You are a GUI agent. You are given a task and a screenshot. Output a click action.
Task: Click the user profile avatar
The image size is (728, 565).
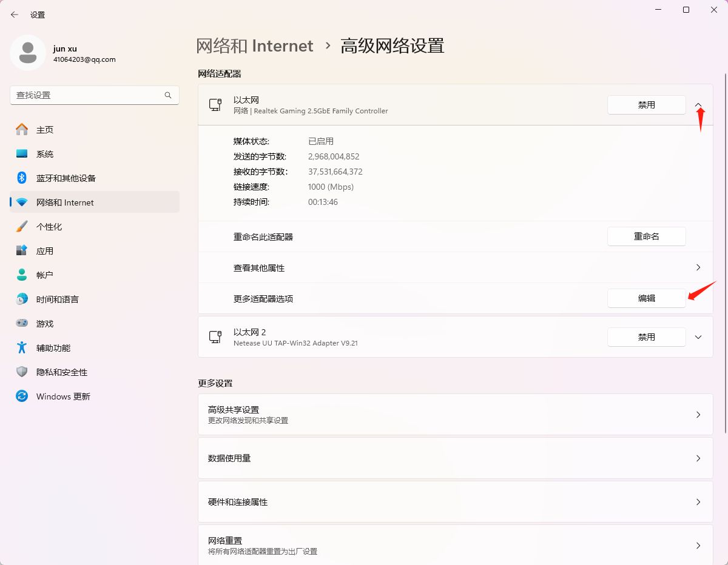(x=27, y=53)
